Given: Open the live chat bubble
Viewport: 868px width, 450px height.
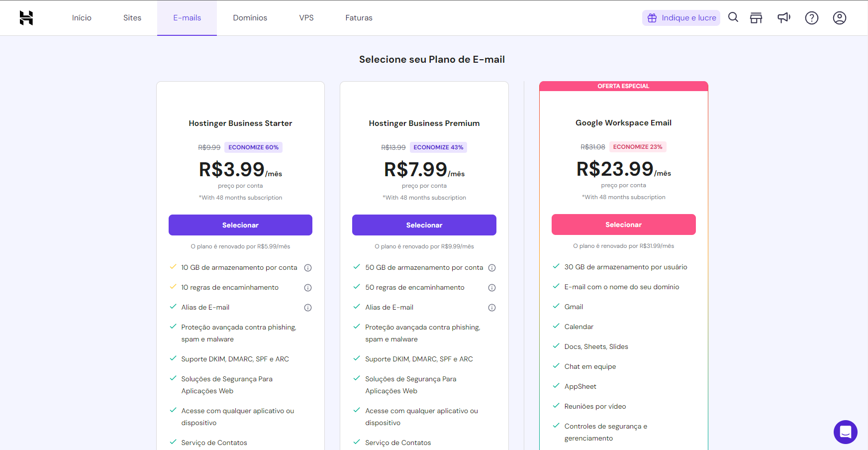Looking at the screenshot, I should [845, 432].
